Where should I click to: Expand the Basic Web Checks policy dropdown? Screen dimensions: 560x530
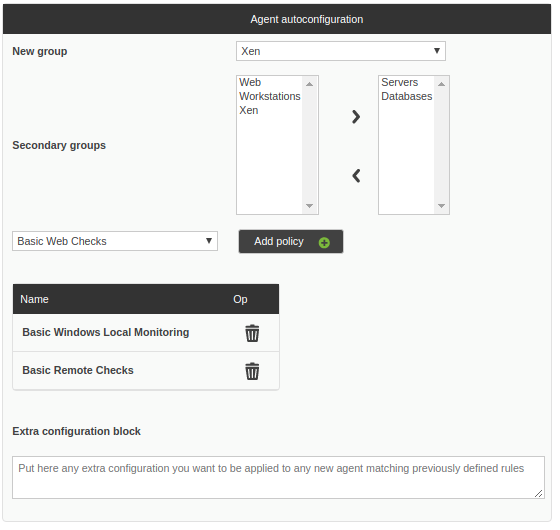click(x=115, y=241)
